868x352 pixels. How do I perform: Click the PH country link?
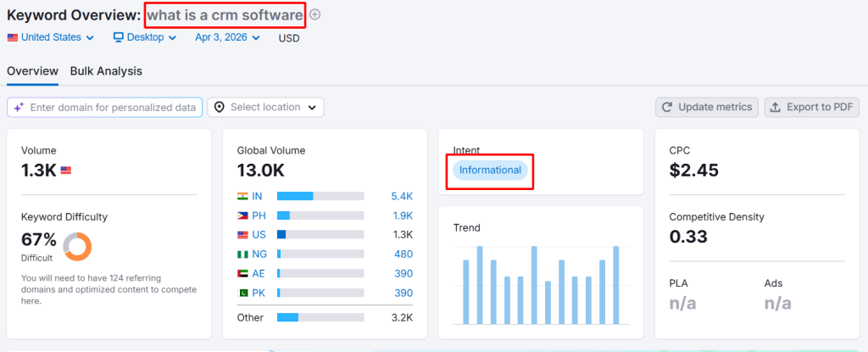(259, 215)
